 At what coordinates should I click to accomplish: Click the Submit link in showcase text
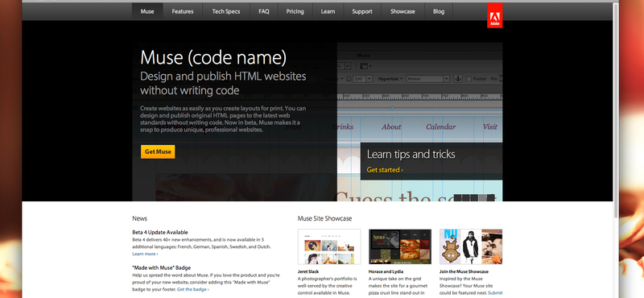point(495,293)
